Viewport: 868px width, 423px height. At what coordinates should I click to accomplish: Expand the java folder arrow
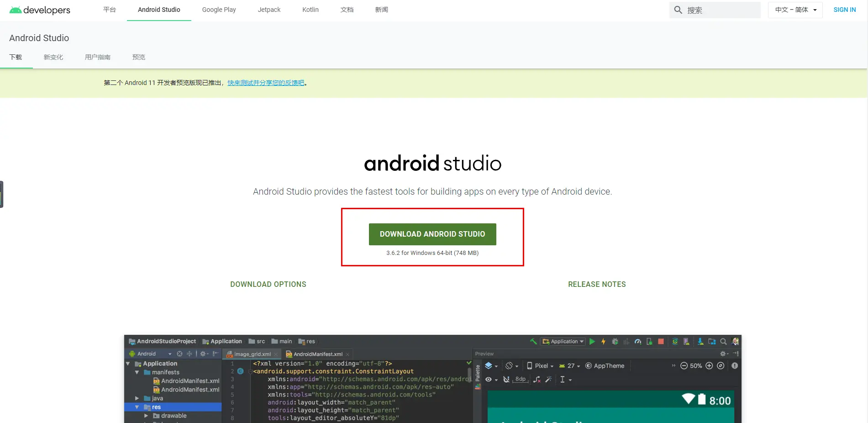[x=137, y=398]
